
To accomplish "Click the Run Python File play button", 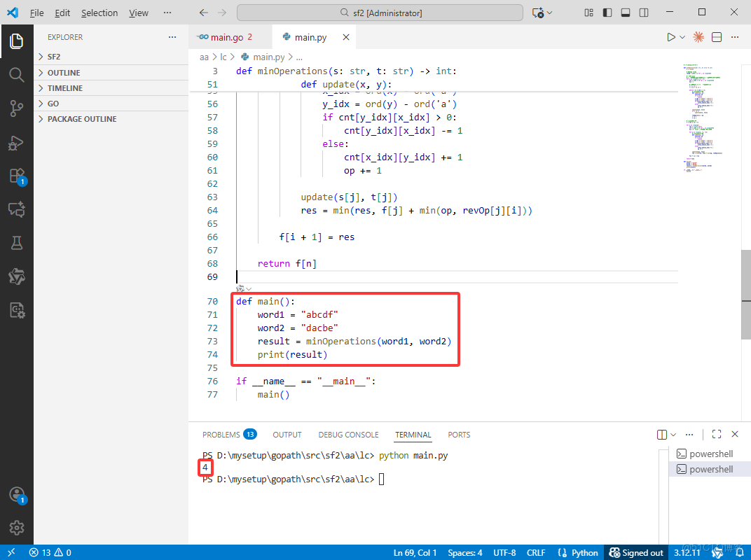I will coord(670,37).
